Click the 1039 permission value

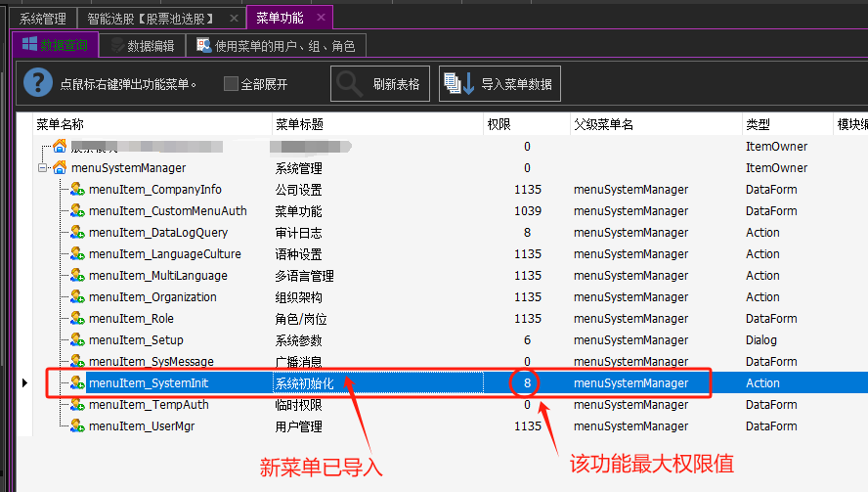pos(528,211)
